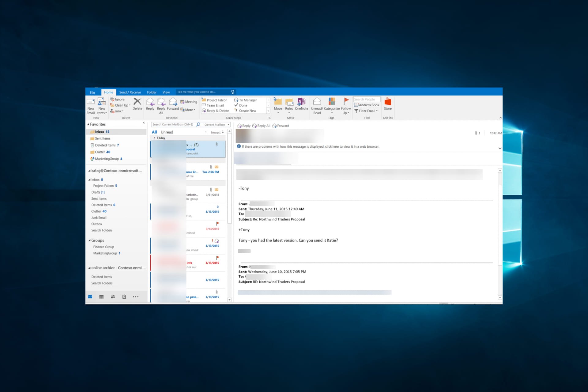Screen dimensions: 588x392
Task: Collapse the Favorites folder section
Action: [88, 124]
